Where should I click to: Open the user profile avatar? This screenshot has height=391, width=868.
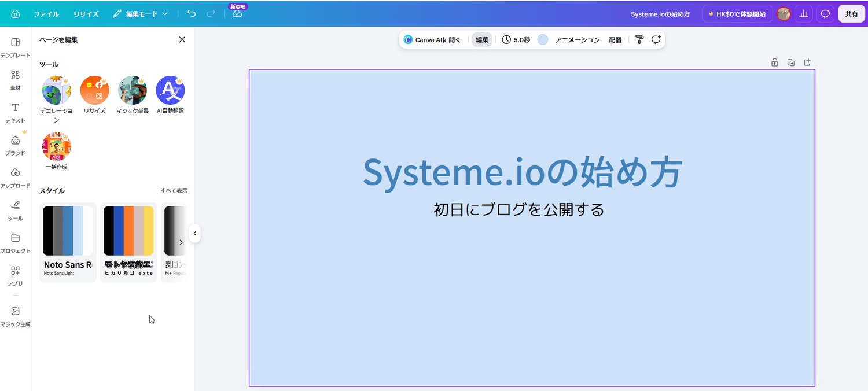(x=784, y=14)
